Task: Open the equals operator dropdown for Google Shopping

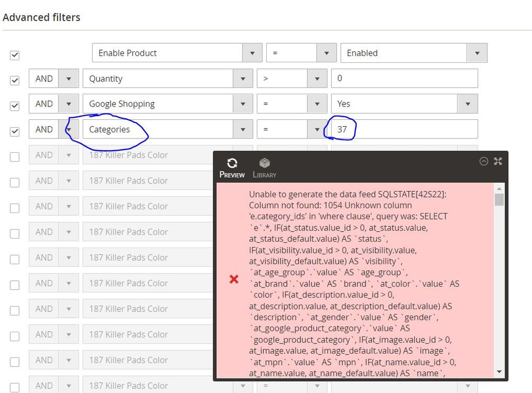Action: [318, 103]
